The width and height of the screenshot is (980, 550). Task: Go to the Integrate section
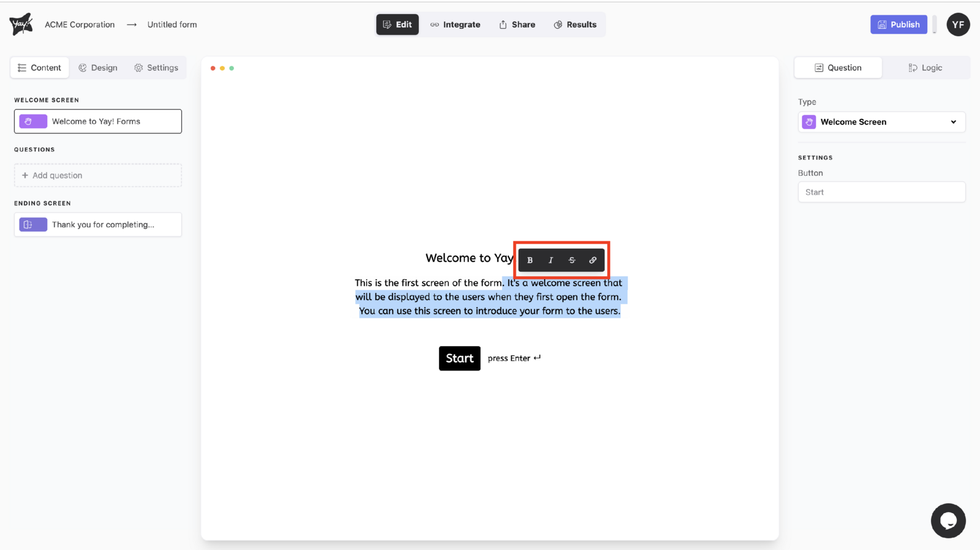coord(455,24)
